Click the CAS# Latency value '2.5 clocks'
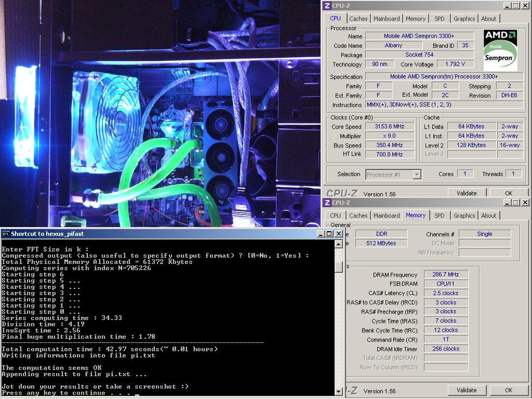 (x=446, y=293)
